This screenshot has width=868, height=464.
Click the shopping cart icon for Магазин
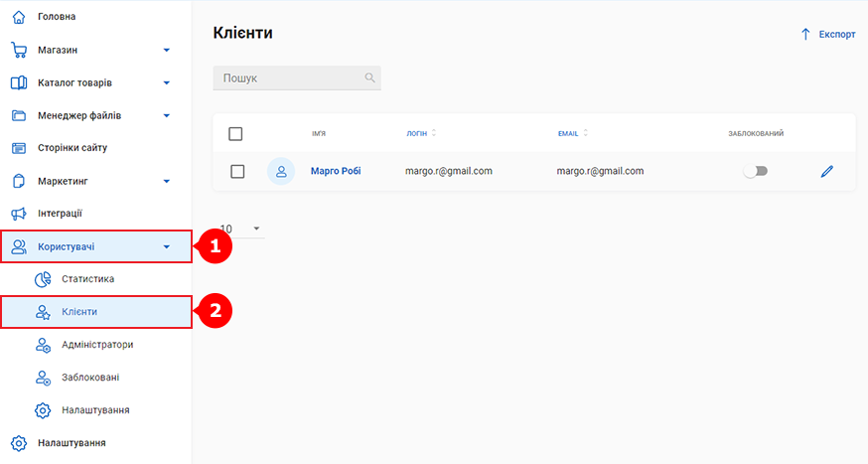pos(18,50)
